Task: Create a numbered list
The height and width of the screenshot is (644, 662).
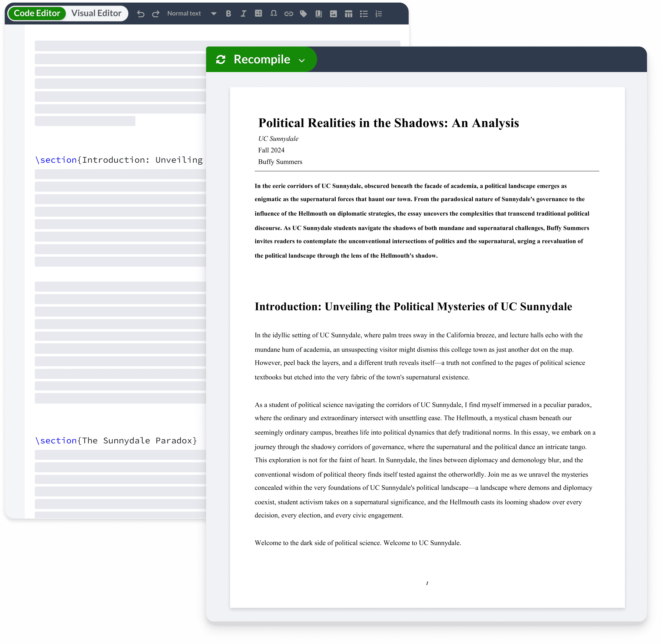Action: pos(378,13)
